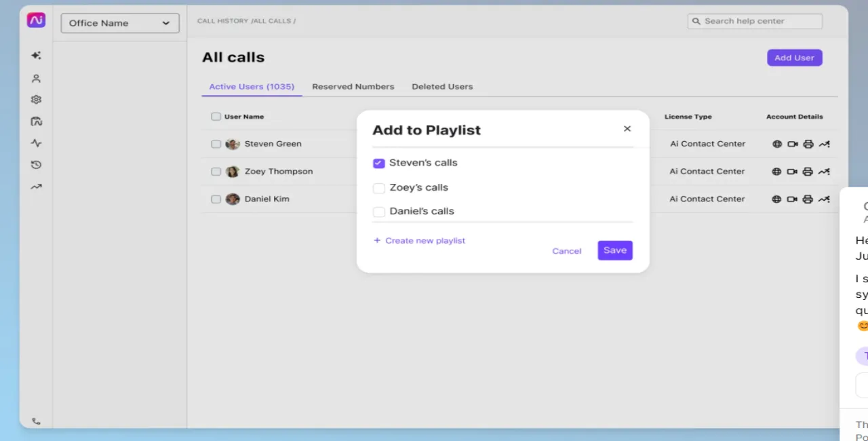Click the printer icon for Zoey Thompson

pos(808,172)
